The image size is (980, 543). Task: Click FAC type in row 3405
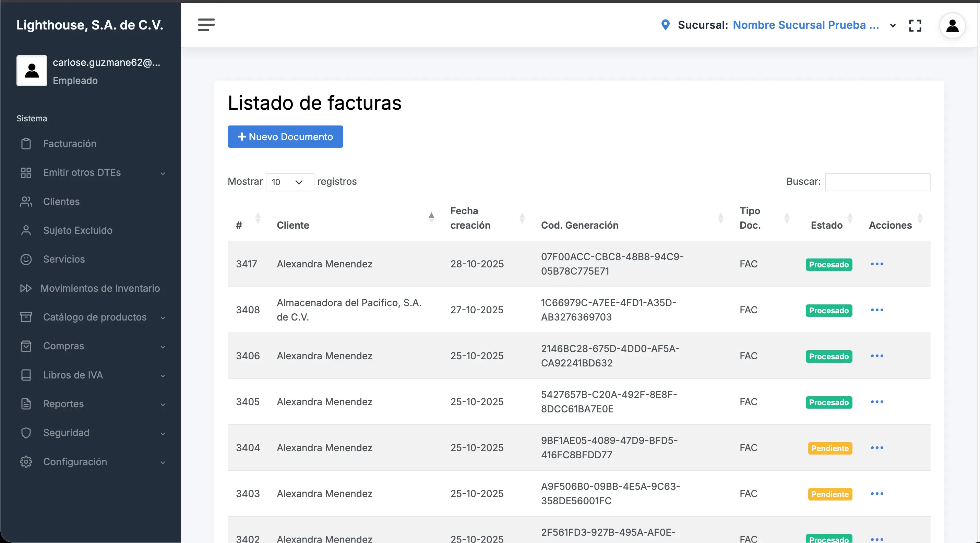click(x=748, y=402)
